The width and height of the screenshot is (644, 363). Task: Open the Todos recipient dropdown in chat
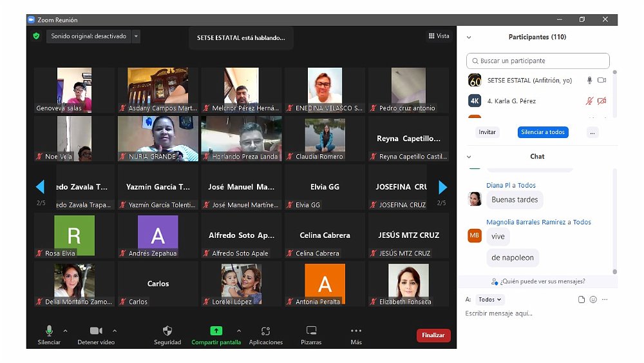[x=491, y=300]
